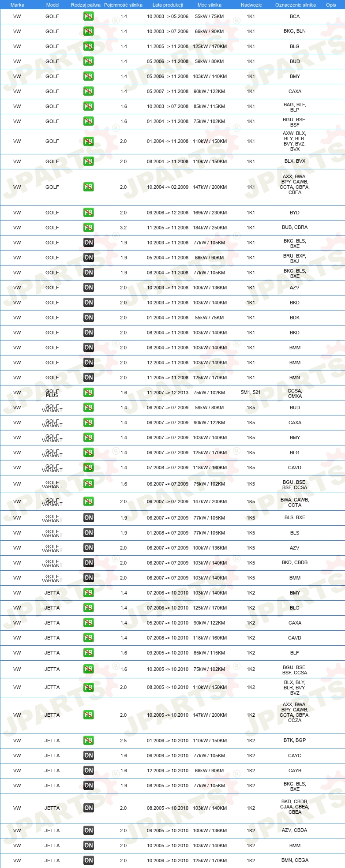Click the Lata produkcji column header
This screenshot has width=345, height=868.
click(x=168, y=5)
